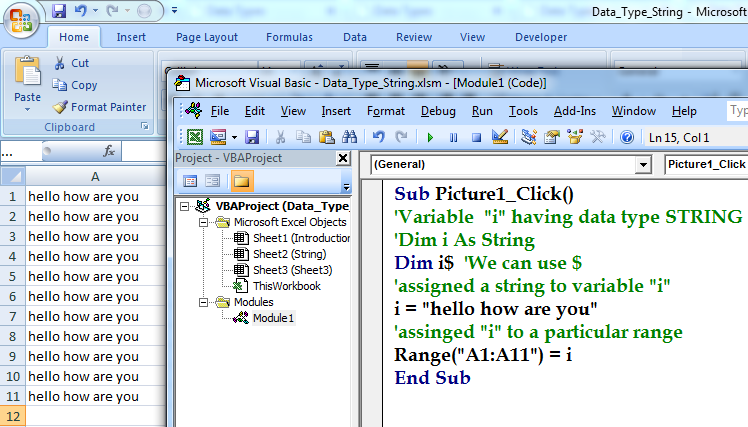
Task: Toggle Folders icon in Project pane
Action: [x=241, y=181]
